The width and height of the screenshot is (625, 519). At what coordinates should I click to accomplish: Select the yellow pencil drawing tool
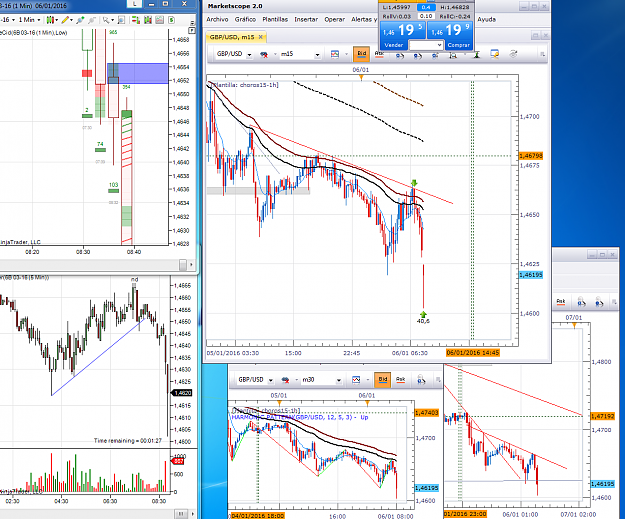click(x=65, y=20)
